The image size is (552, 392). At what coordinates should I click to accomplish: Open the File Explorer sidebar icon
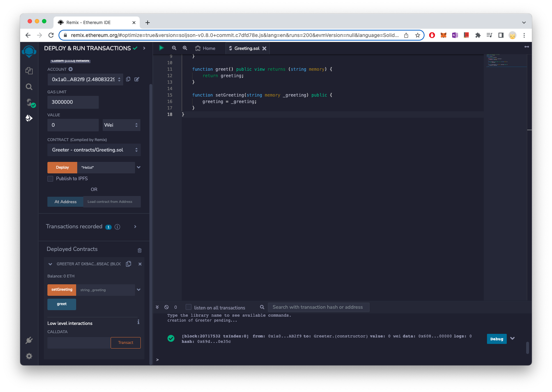[x=29, y=71]
